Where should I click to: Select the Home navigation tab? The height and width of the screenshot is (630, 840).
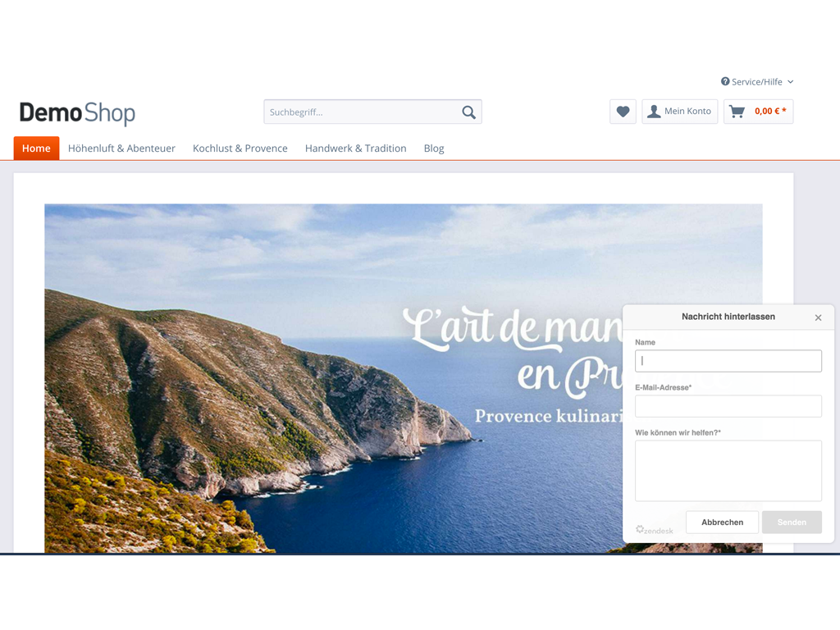click(36, 148)
